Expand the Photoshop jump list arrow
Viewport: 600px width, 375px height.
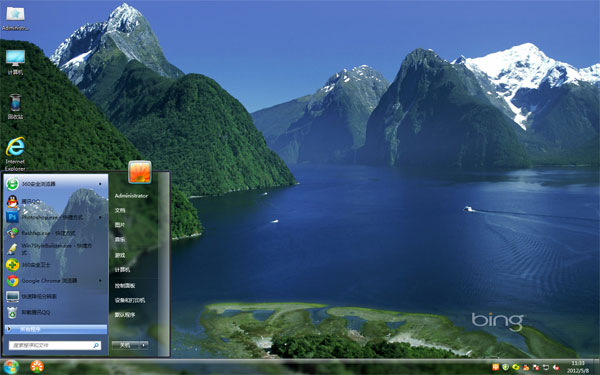[x=100, y=217]
